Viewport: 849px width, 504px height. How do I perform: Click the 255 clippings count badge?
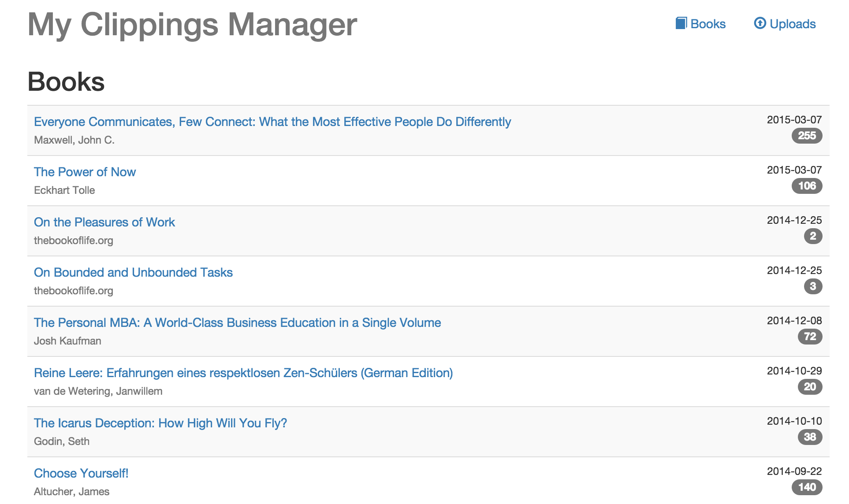[x=807, y=136]
